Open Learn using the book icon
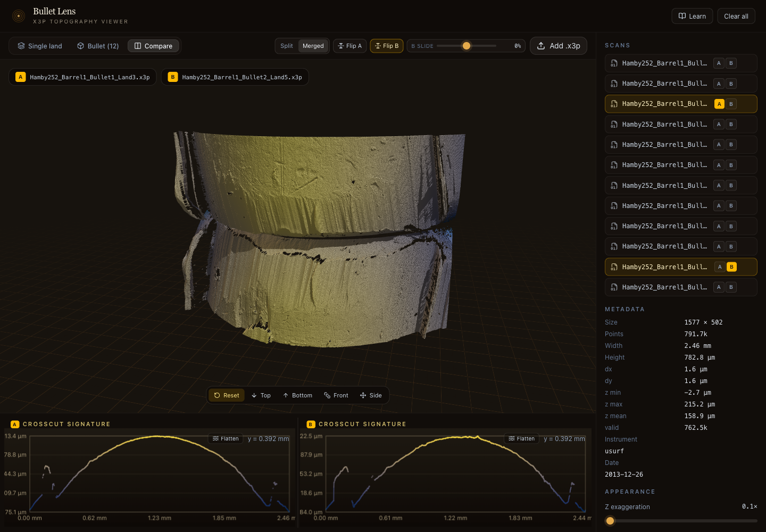Screen dimensions: 766x532 coord(684,16)
